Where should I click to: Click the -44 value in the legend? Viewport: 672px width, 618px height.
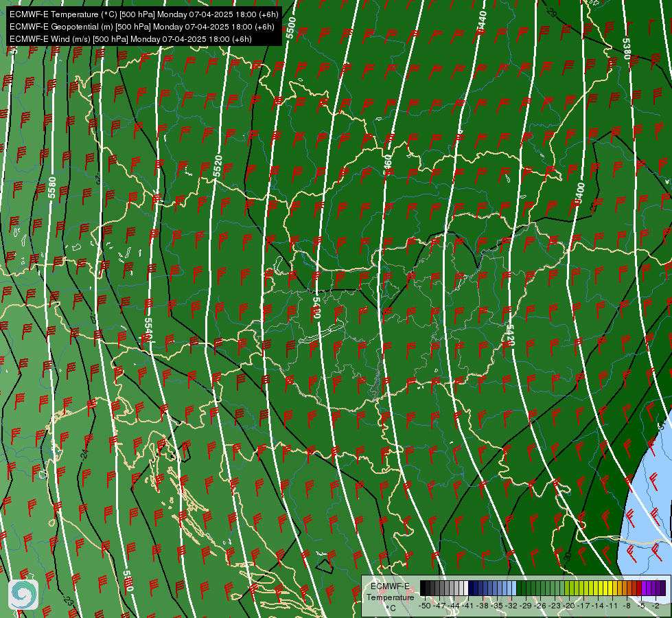(454, 606)
